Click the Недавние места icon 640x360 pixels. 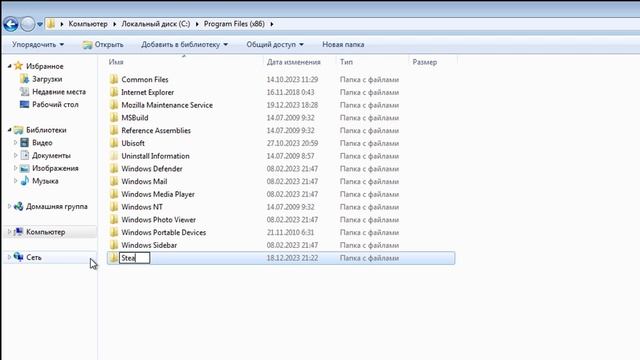(x=24, y=92)
